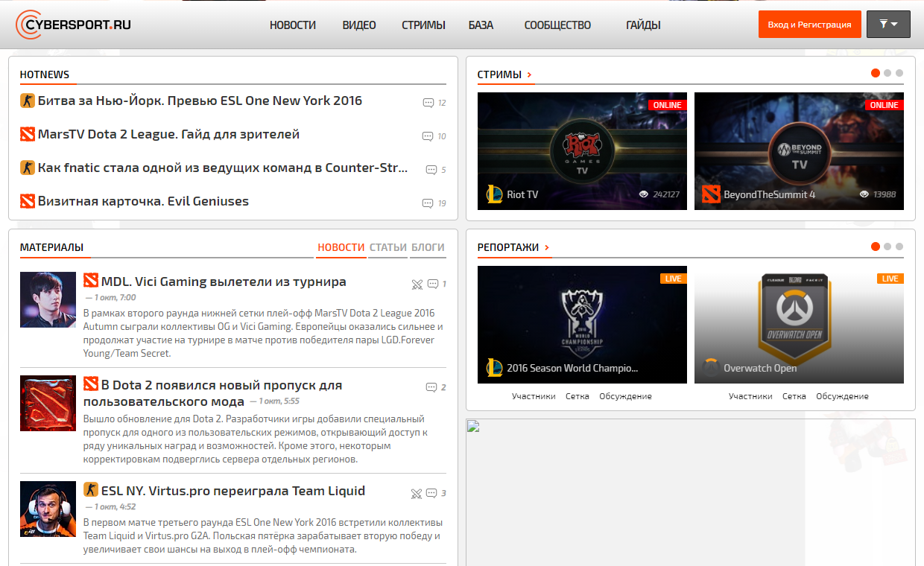Click the Вход и Регистрация button
924x566 pixels.
click(809, 25)
